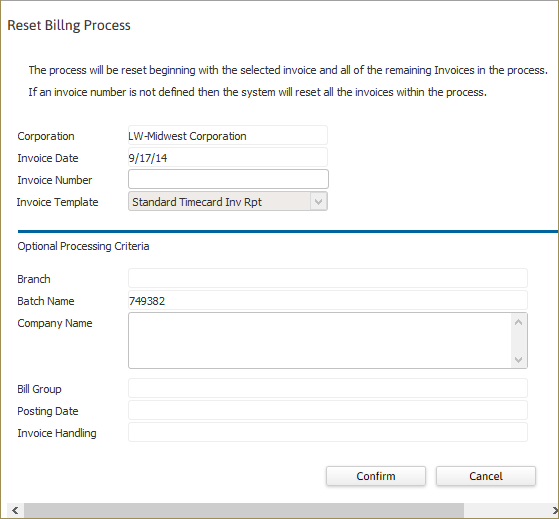Click the Confirm button
Image resolution: width=559 pixels, height=519 pixels.
(x=376, y=476)
